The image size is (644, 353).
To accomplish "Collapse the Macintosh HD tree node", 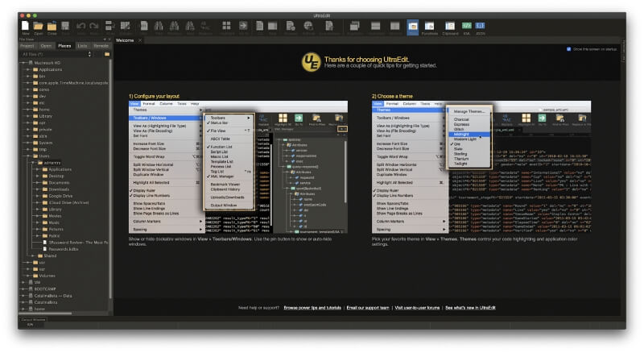I will pyautogui.click(x=24, y=63).
